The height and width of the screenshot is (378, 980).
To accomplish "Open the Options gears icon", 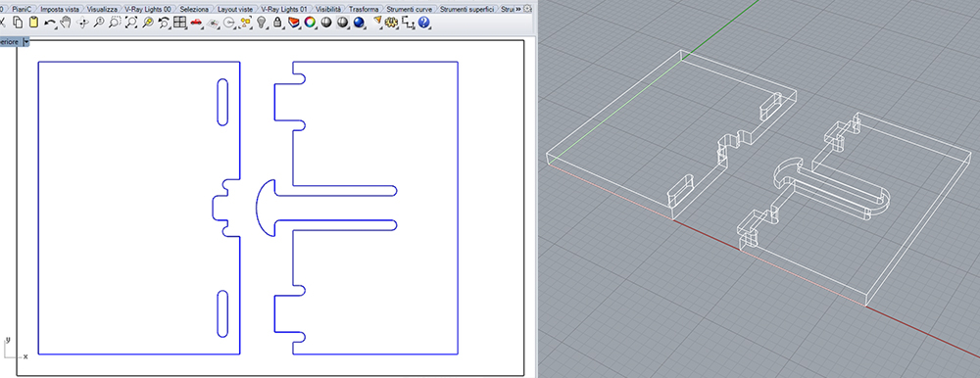I will pos(392,24).
